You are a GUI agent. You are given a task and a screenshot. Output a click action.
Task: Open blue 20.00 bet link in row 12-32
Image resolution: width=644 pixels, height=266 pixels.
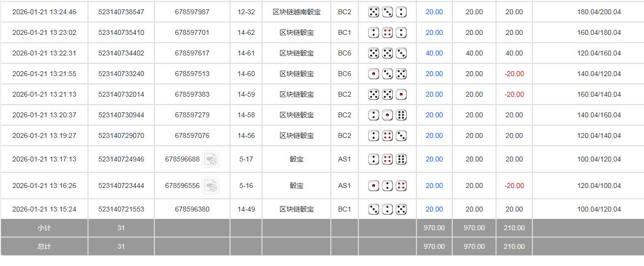(434, 12)
